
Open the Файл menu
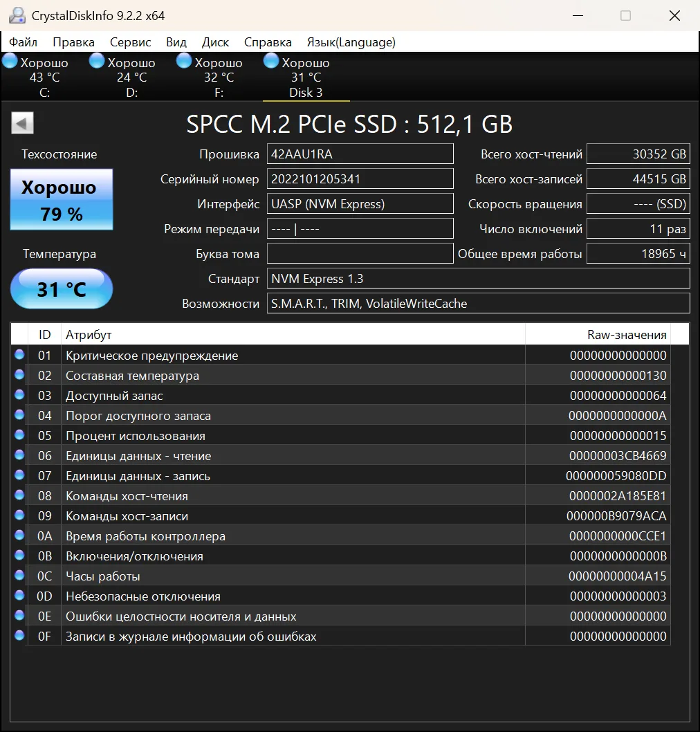coord(23,42)
